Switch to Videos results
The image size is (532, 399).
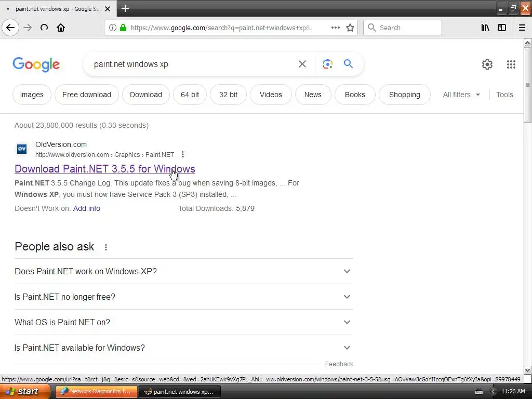[271, 95]
